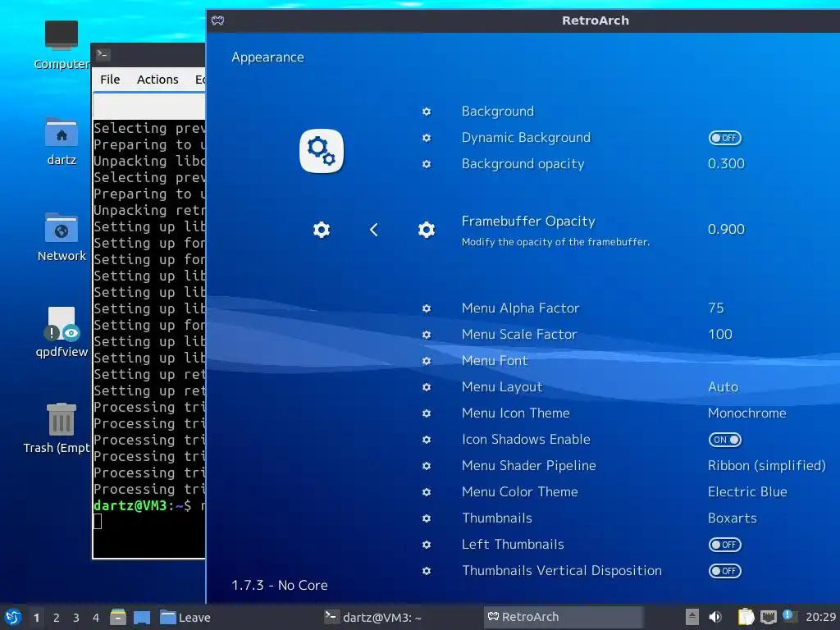Switch to workspace 4 in the pager

(x=96, y=618)
